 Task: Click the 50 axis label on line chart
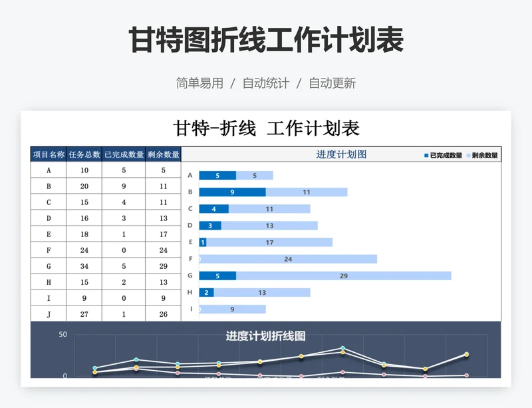click(63, 334)
